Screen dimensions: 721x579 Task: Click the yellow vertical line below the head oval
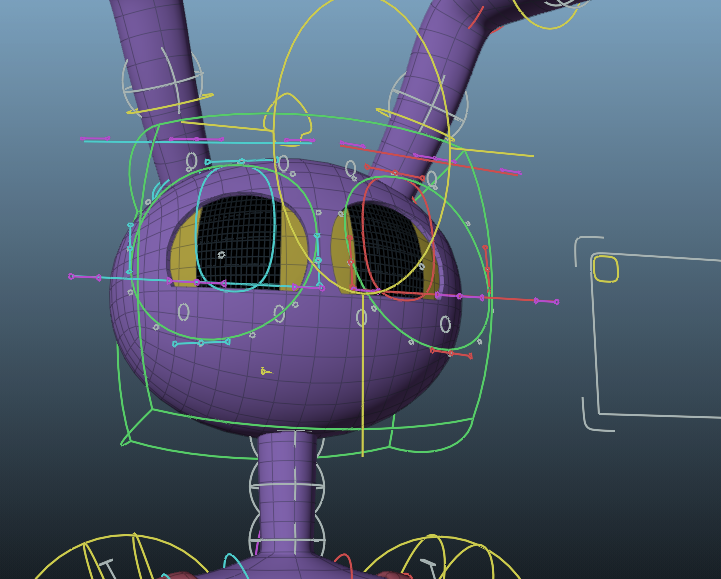coord(363,375)
